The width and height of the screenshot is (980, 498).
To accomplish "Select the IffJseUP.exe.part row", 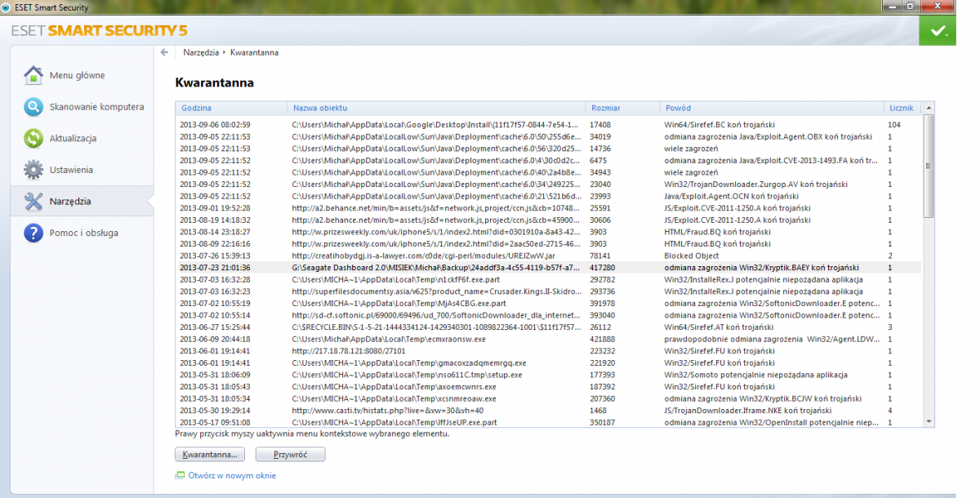I will [x=549, y=422].
